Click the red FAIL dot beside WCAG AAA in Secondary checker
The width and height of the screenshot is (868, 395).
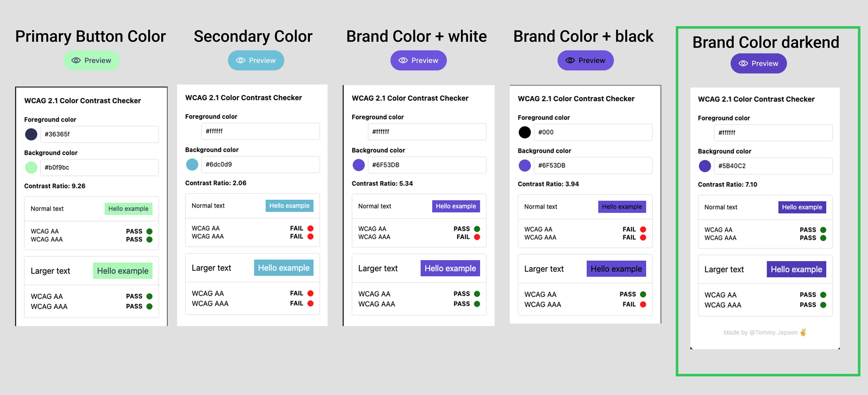click(311, 236)
